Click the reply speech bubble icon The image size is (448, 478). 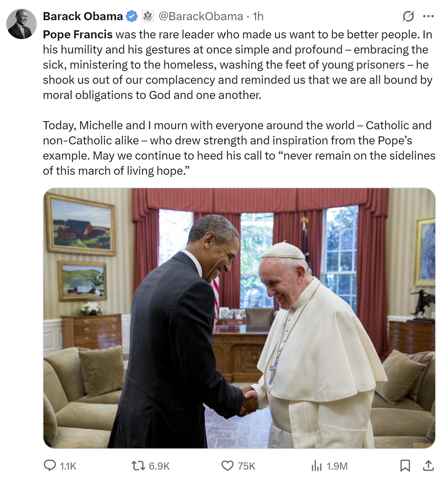(50, 466)
